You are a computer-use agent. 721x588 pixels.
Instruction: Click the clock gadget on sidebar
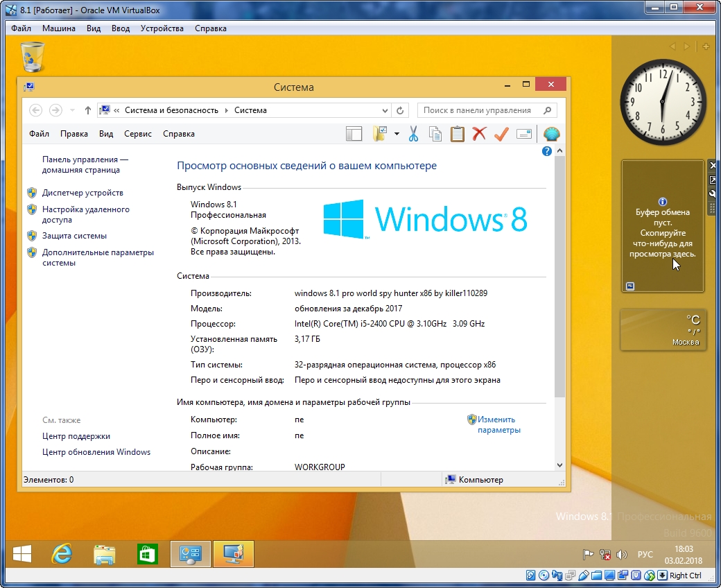tap(663, 102)
